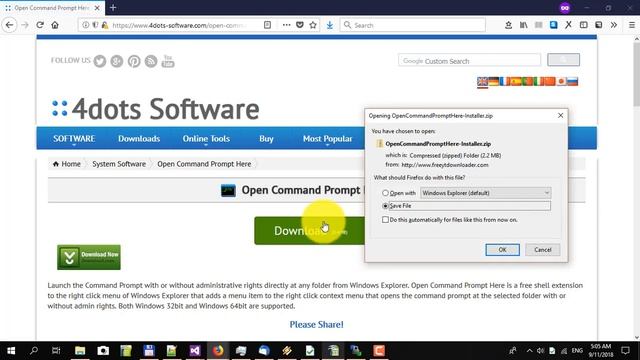
Task: Switch site language to English flag
Action: click(482, 82)
